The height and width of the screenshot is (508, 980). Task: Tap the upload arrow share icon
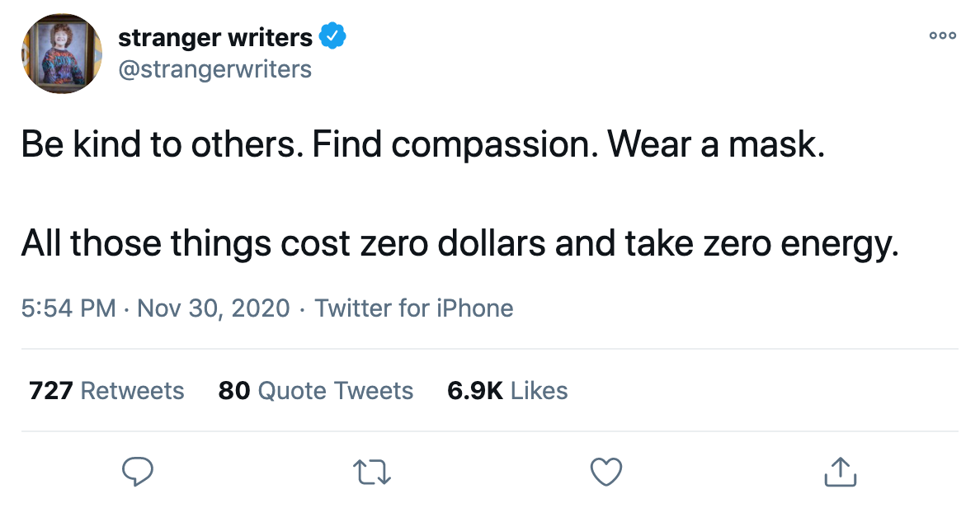(840, 471)
